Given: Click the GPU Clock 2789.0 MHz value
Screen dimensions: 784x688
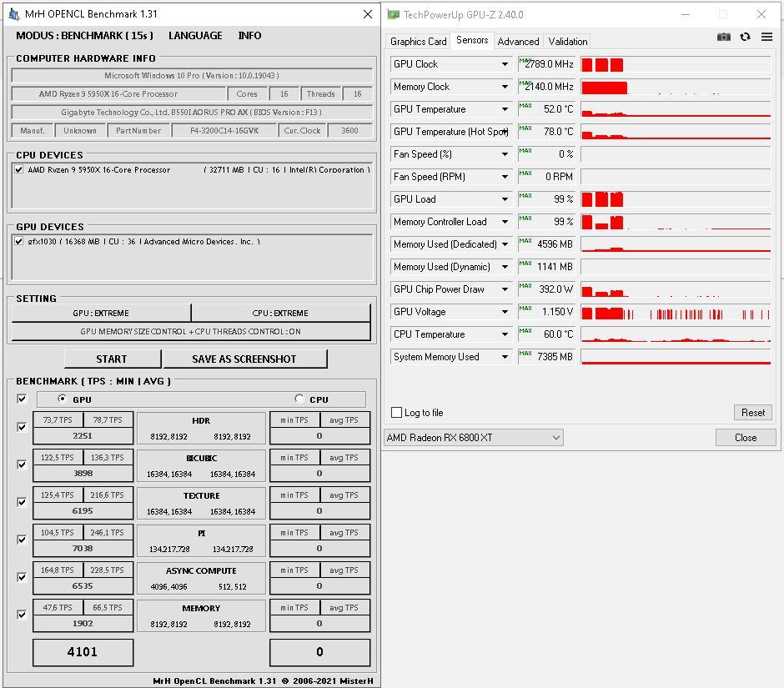Looking at the screenshot, I should pos(547,64).
